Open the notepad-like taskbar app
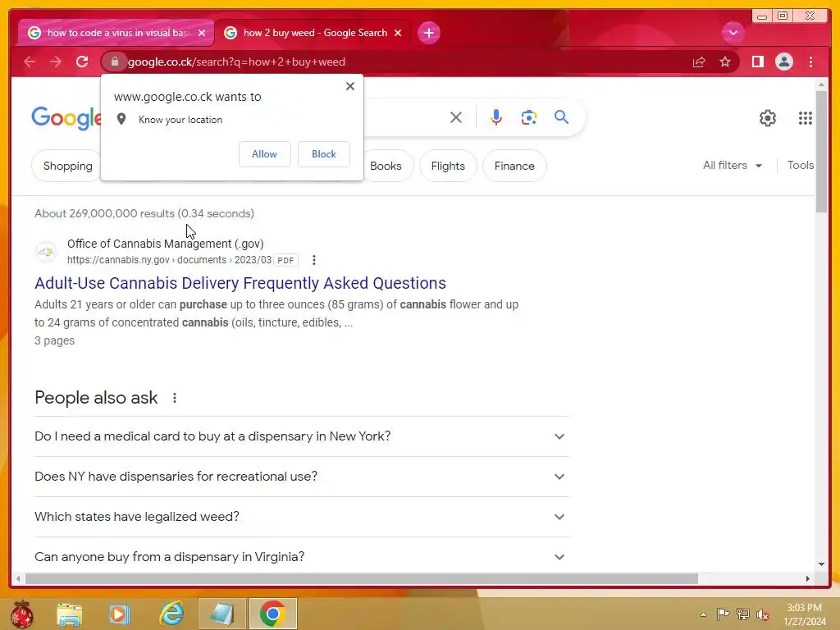The width and height of the screenshot is (840, 630). tap(221, 614)
